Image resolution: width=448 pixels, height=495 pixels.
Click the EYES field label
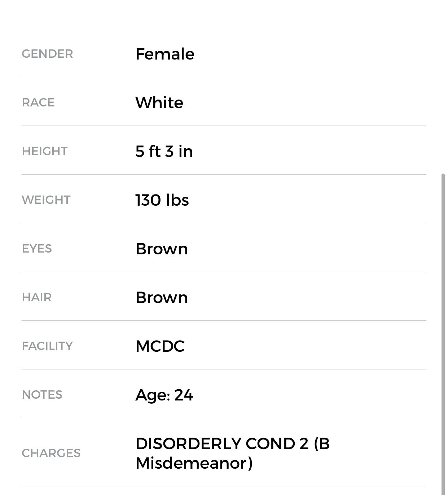coord(37,249)
